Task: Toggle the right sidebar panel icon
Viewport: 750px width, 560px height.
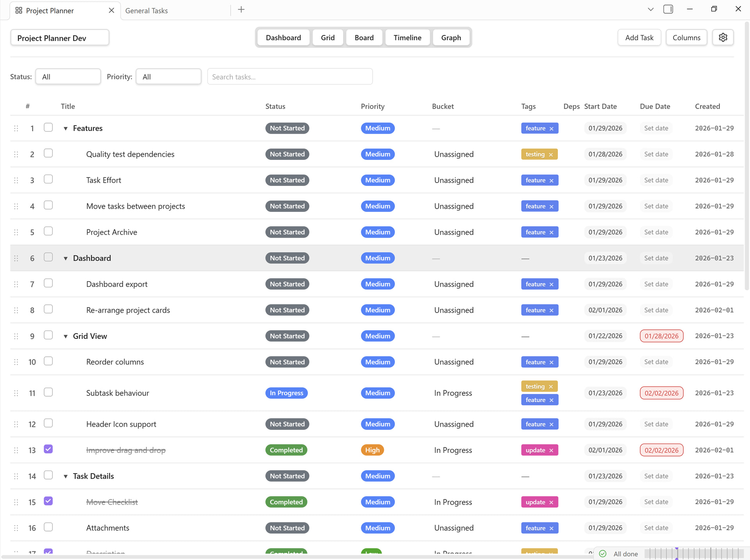Action: 668,9
